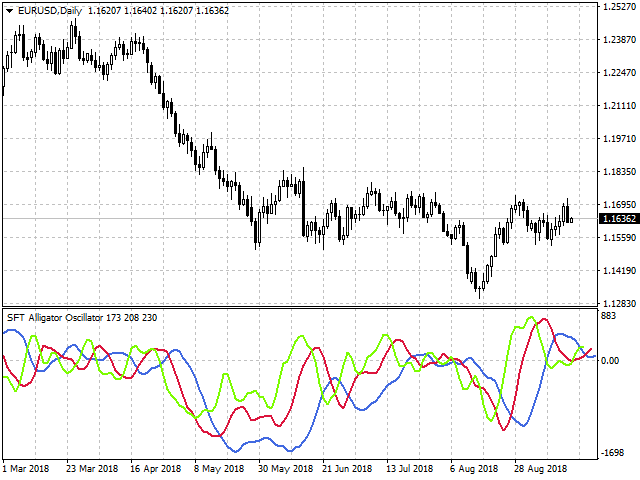640x480 pixels.
Task: Click the 1.15590 price axis label
Action: [619, 238]
